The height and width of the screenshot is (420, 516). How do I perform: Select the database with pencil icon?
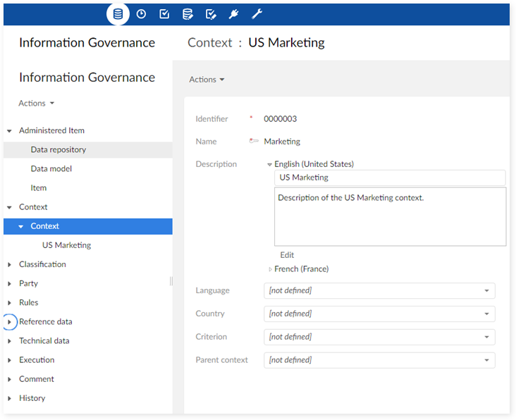pyautogui.click(x=188, y=14)
